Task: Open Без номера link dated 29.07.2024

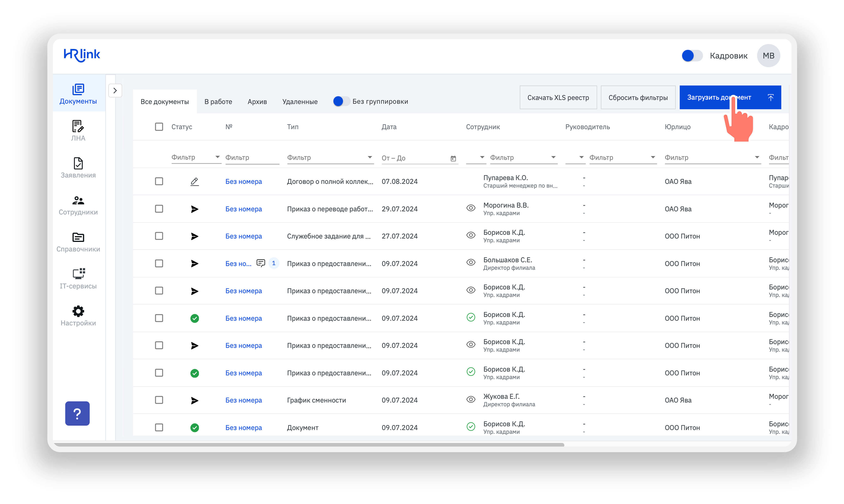Action: click(243, 209)
